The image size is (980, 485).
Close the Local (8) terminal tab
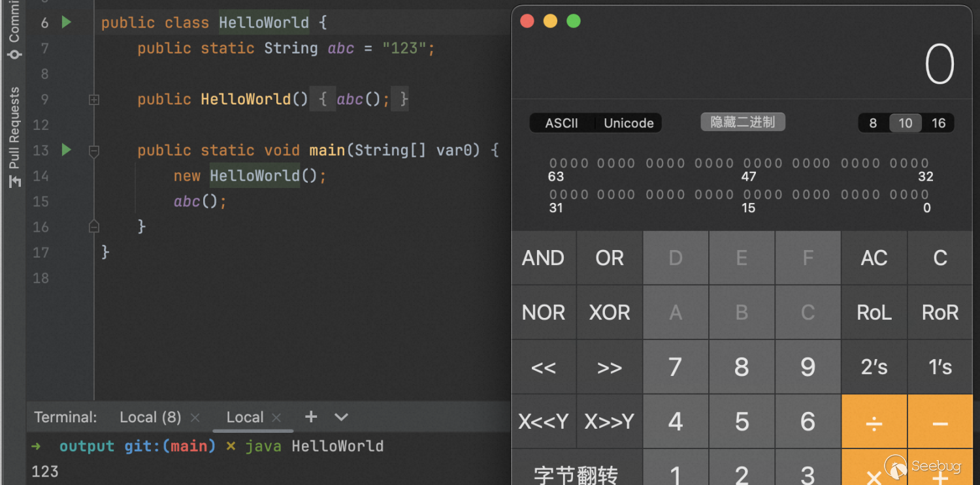(195, 418)
